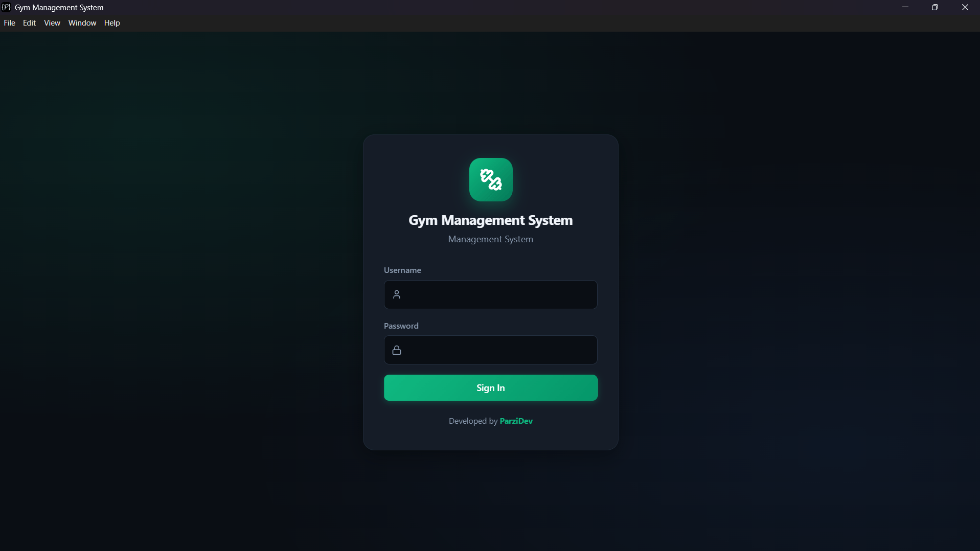The width and height of the screenshot is (980, 551).
Task: Click the "Developed by" footer text
Action: pyautogui.click(x=473, y=421)
